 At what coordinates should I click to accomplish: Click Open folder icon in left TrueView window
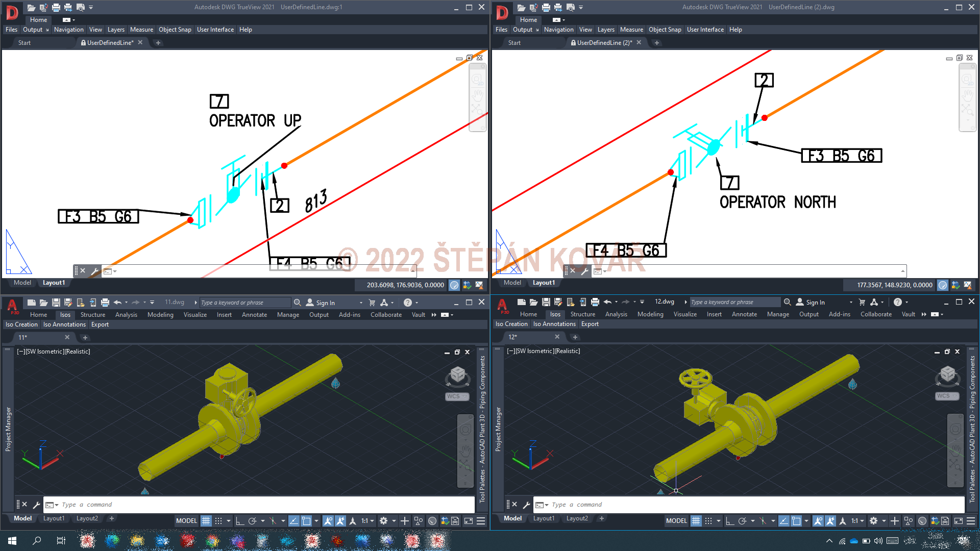click(31, 7)
